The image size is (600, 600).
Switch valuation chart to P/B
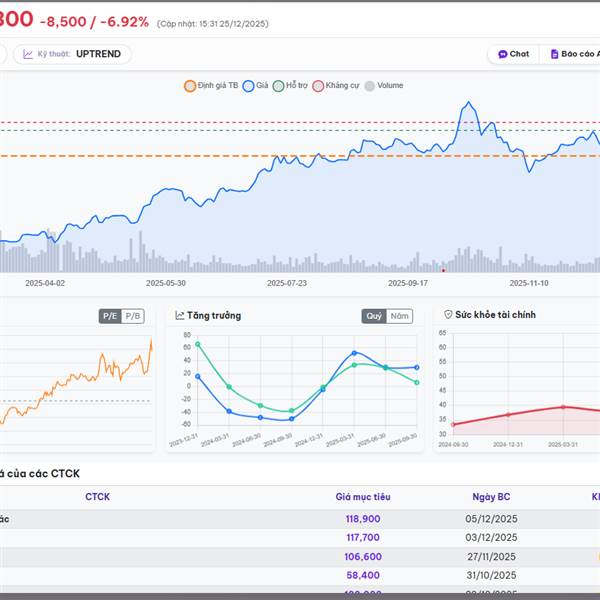[x=133, y=316]
